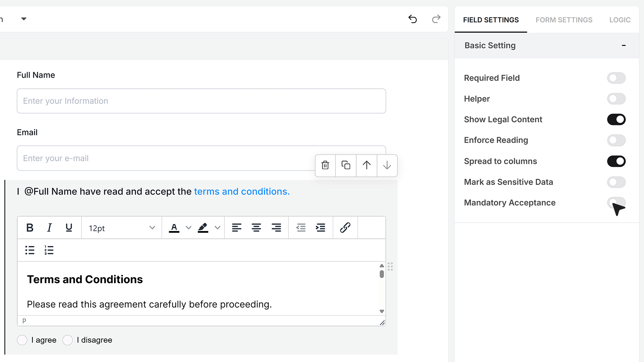Click the Terms and Conditions heading text
The image size is (644, 362).
85,279
